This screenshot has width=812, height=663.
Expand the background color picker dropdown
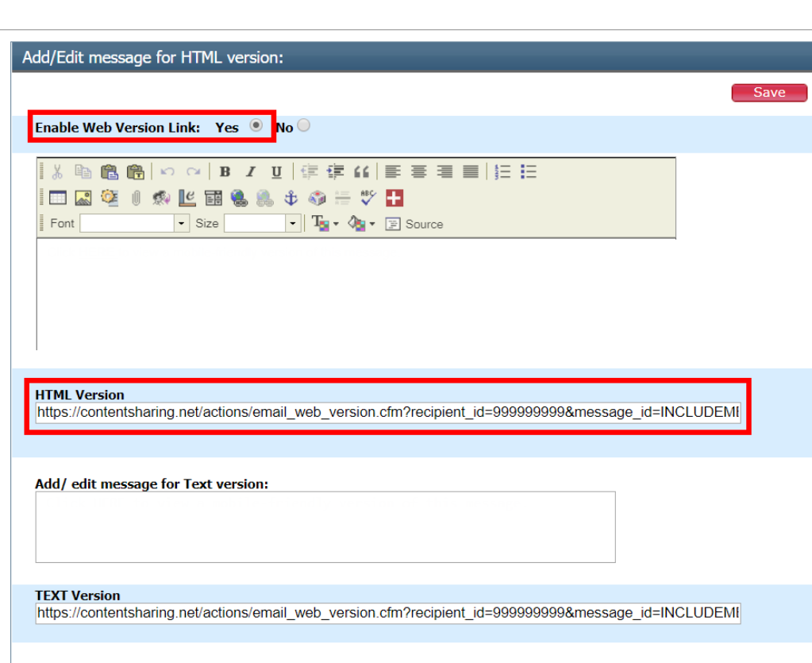(371, 224)
